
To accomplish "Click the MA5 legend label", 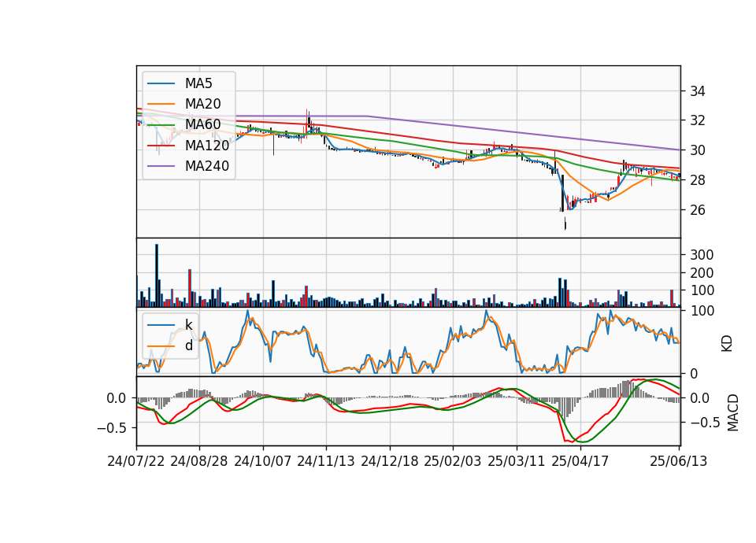I will point(198,83).
